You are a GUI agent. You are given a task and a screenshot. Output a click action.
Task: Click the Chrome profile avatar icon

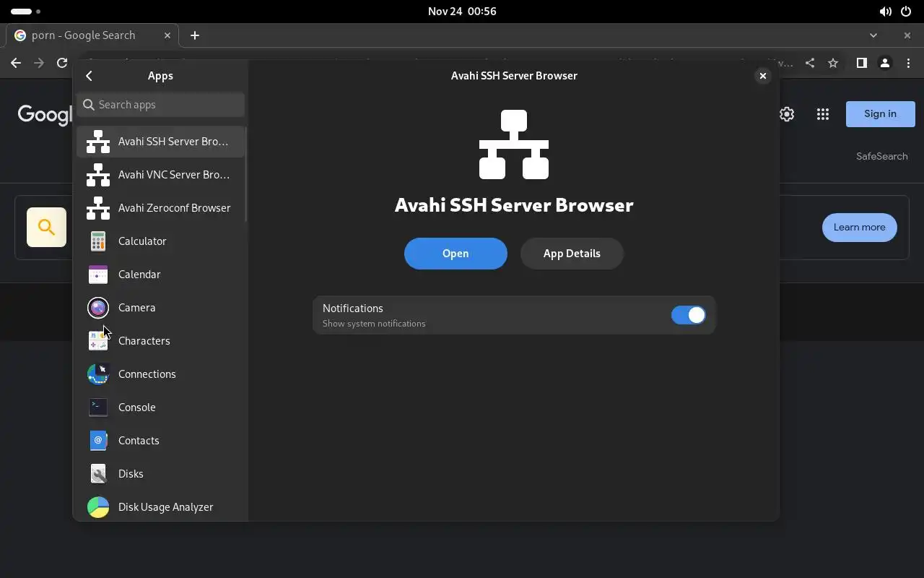point(885,63)
